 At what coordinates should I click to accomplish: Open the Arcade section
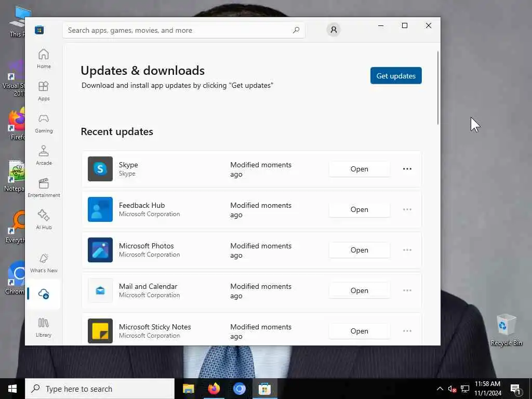click(44, 156)
